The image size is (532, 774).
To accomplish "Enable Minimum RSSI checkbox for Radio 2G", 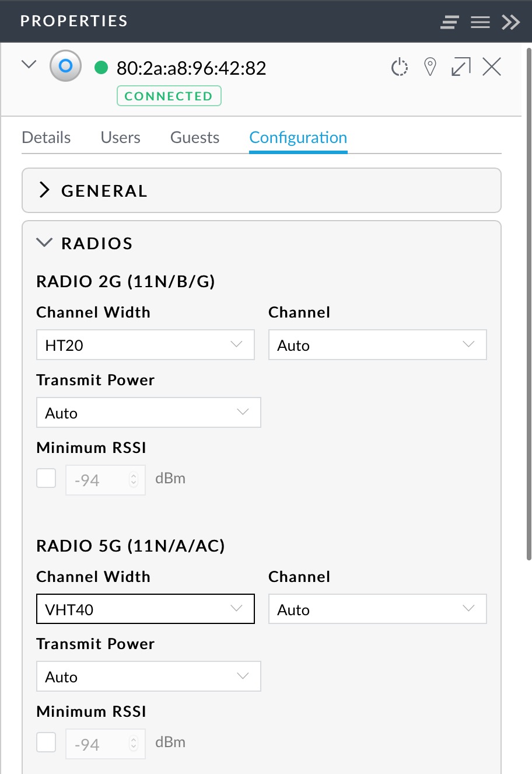I will (x=46, y=478).
